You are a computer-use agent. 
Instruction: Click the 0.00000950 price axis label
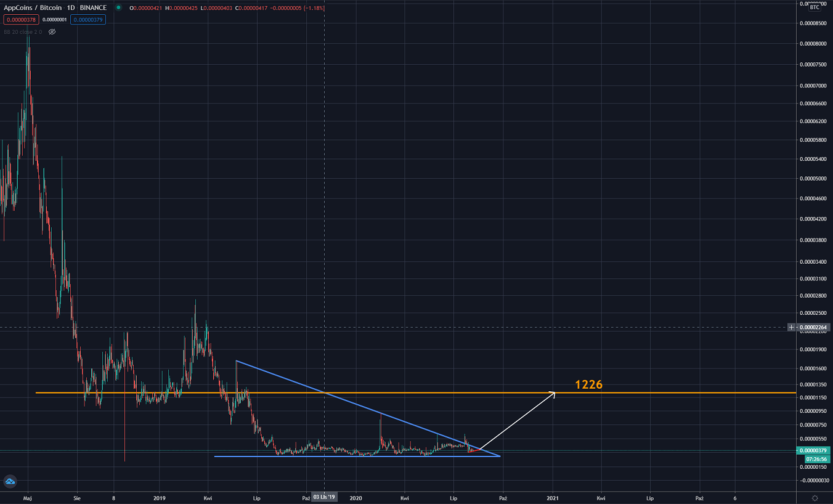pos(813,410)
